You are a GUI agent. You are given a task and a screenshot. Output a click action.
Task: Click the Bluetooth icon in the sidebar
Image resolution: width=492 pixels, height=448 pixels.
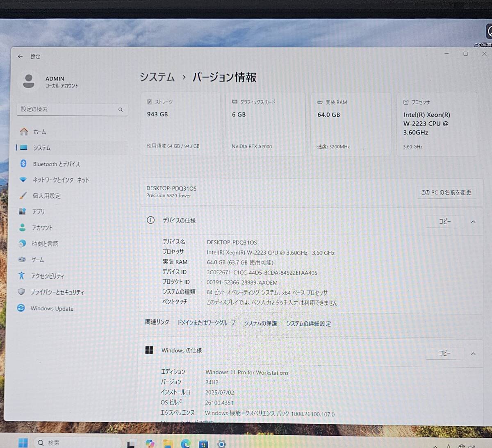point(23,164)
